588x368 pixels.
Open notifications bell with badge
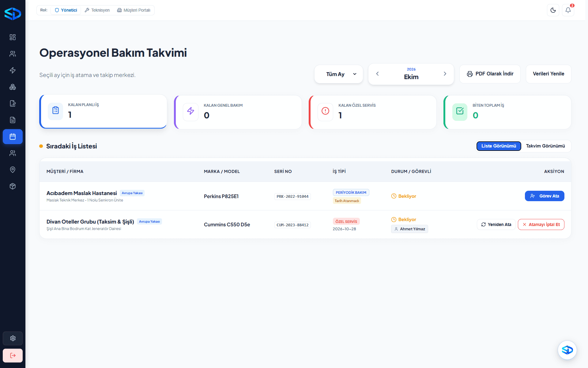(x=568, y=10)
